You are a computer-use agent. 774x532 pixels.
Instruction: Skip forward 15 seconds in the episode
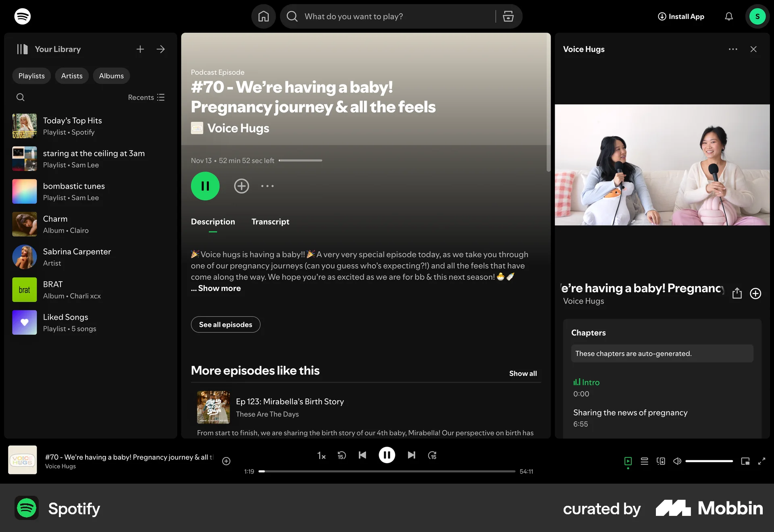pos(432,455)
